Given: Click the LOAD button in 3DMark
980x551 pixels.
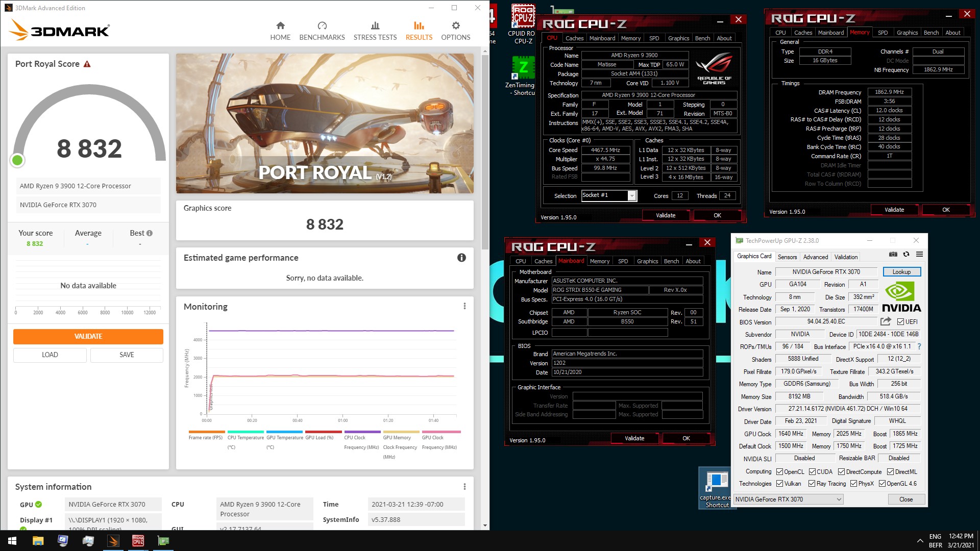Looking at the screenshot, I should point(50,355).
